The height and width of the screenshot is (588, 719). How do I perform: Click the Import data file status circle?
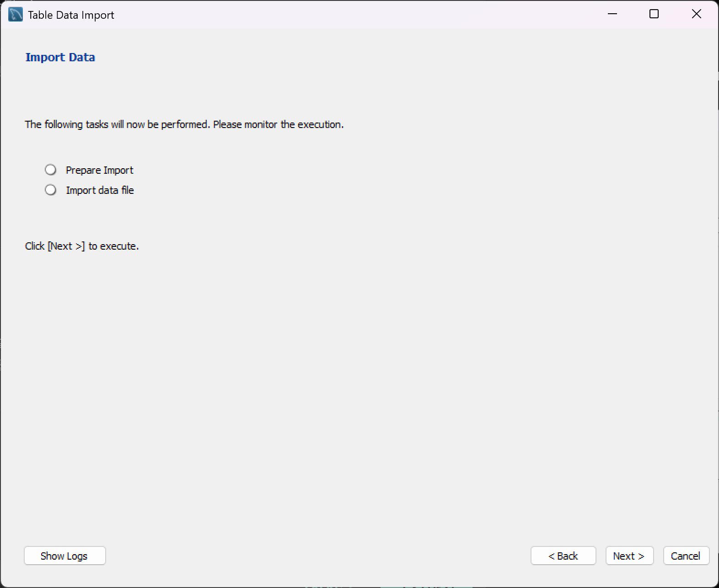pos(51,190)
